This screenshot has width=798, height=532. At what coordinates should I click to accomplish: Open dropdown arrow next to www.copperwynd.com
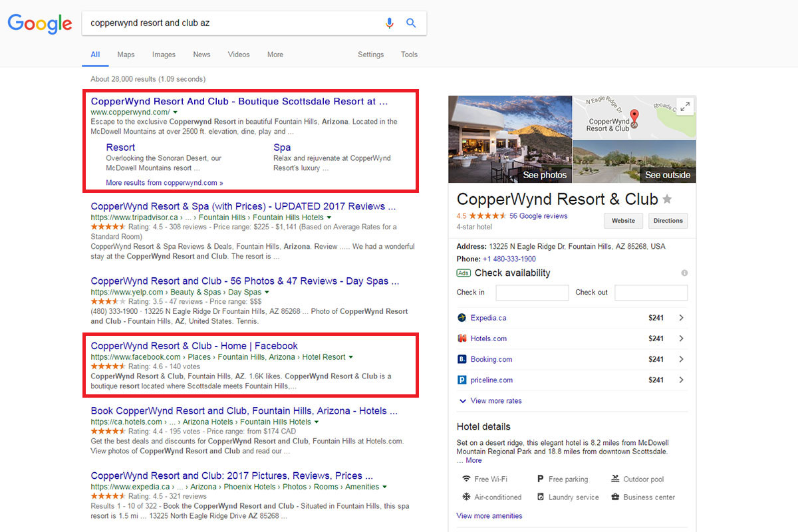(x=175, y=113)
